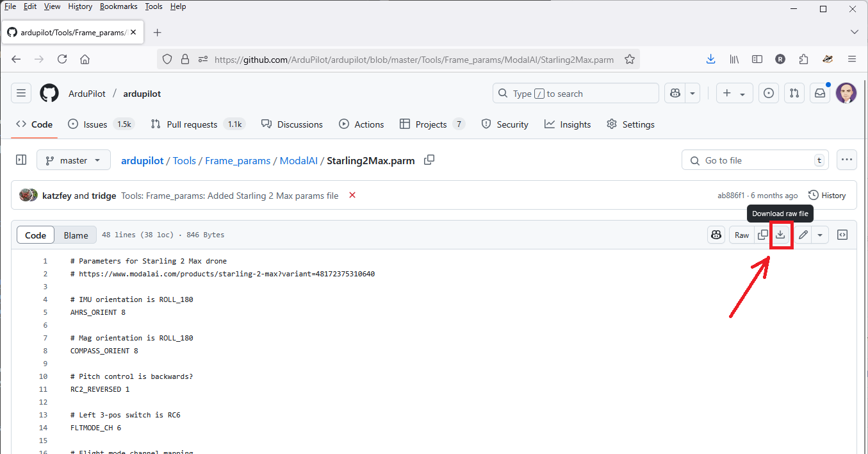Image resolution: width=868 pixels, height=454 pixels.
Task: Click the Go to file search field
Action: coord(755,160)
